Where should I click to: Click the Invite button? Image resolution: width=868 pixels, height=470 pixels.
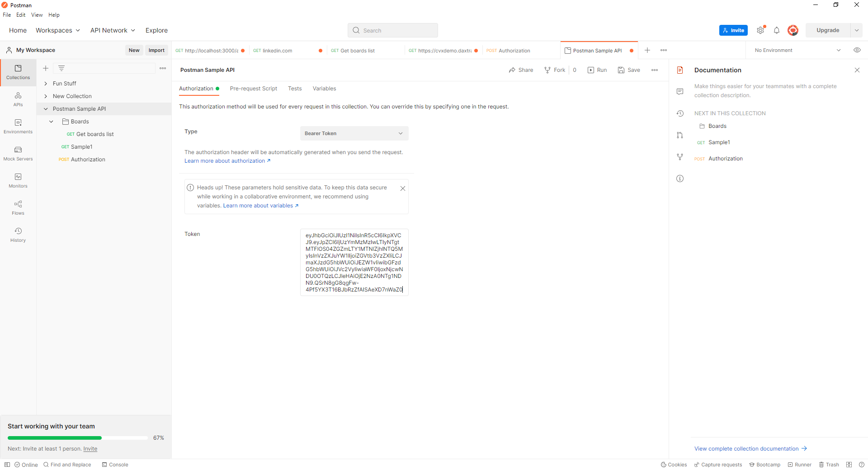pyautogui.click(x=733, y=30)
